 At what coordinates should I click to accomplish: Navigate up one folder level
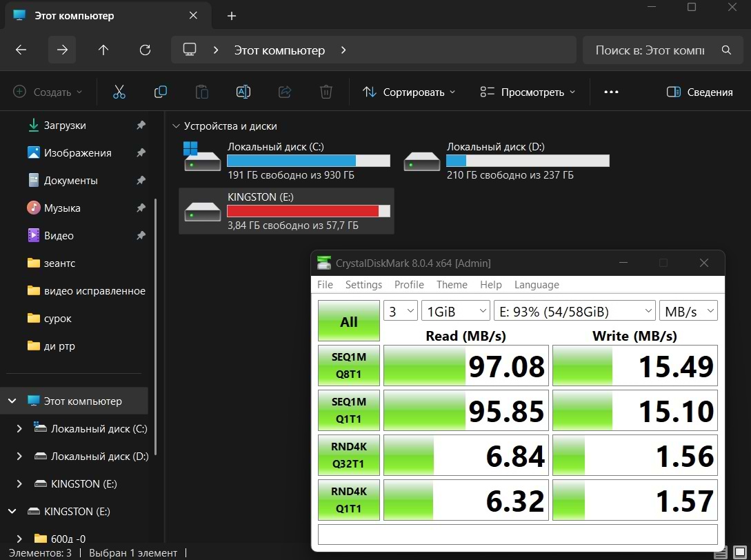pyautogui.click(x=103, y=50)
